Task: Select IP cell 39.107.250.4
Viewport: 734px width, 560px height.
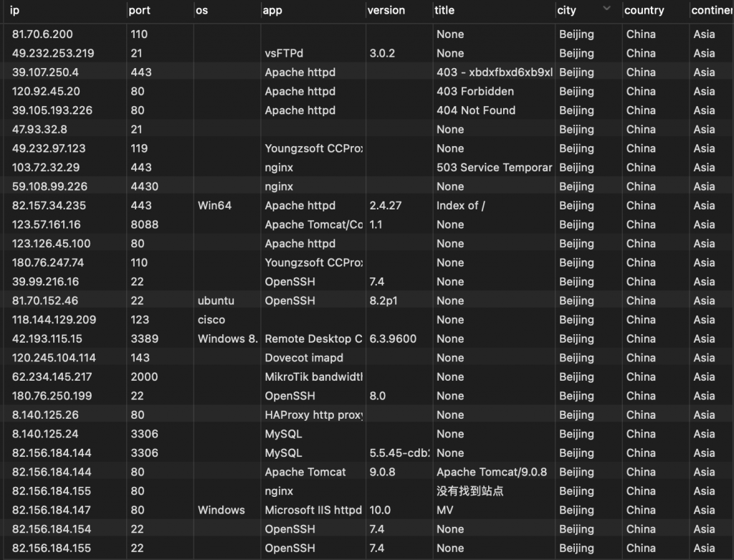Action: [x=45, y=72]
